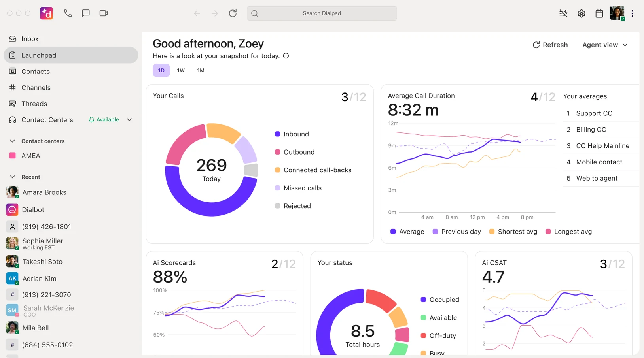Toggle the Average line legend
The height and width of the screenshot is (358, 644).
407,232
